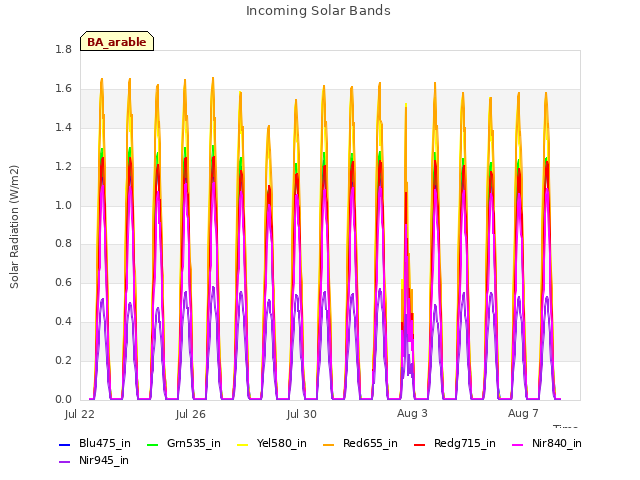Toggle Red655_in legend entry
The width and height of the screenshot is (640, 480).
point(360,444)
